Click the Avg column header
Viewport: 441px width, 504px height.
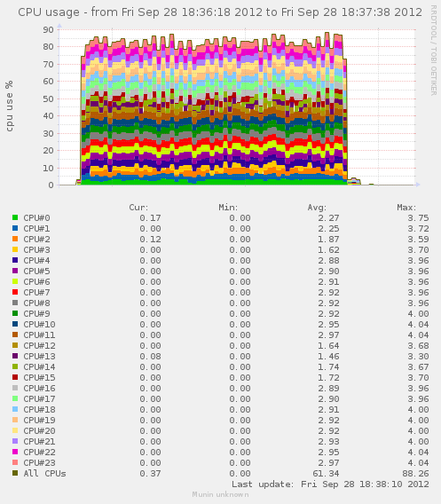tap(317, 208)
